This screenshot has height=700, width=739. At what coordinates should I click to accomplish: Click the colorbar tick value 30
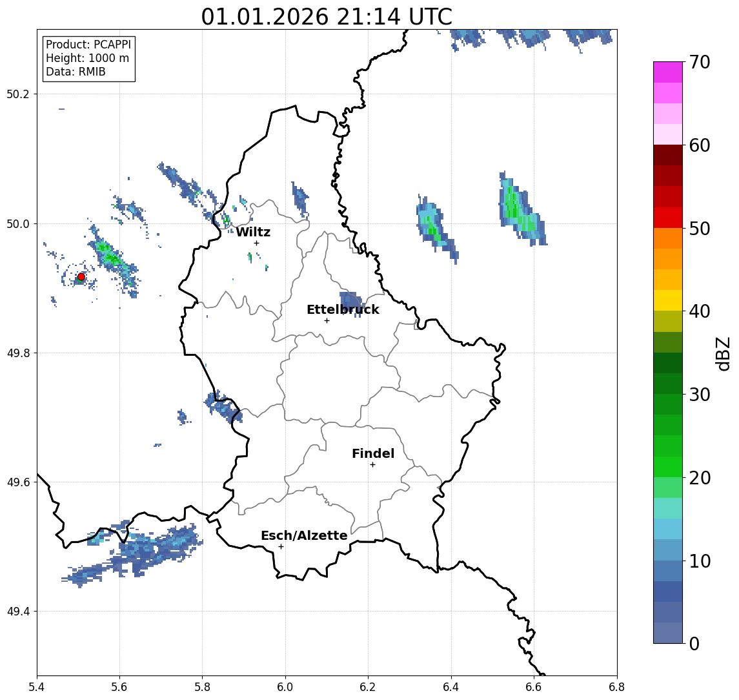[x=700, y=395]
